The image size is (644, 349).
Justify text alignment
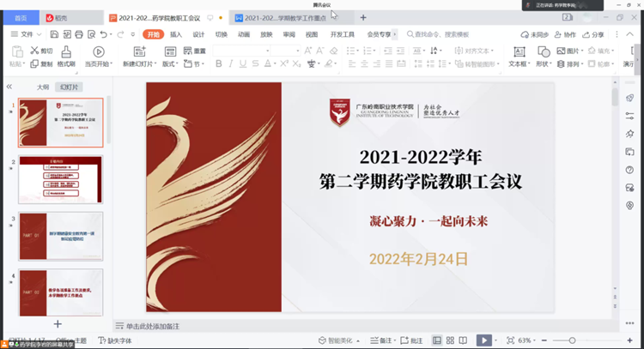pyautogui.click(x=389, y=64)
